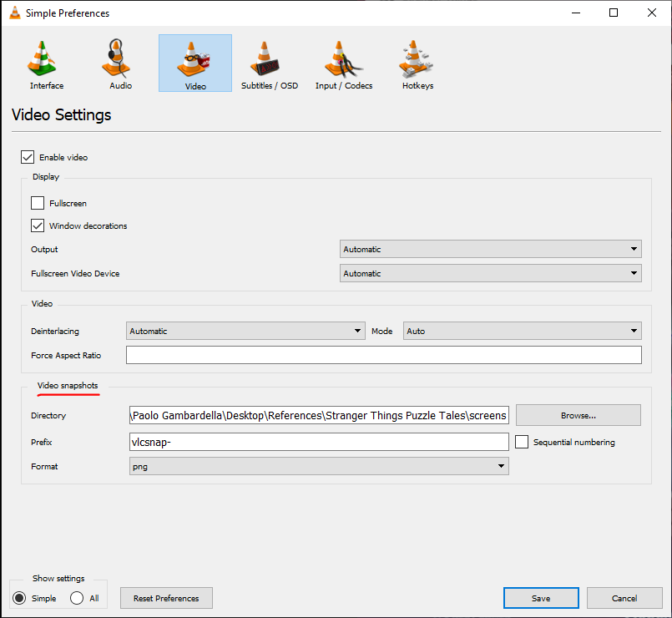672x618 pixels.
Task: Click the "Simple Preferences" window title
Action: tap(68, 13)
